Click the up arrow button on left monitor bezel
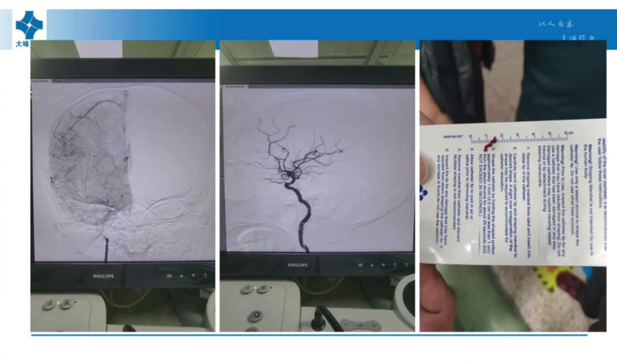This screenshot has width=617, height=364. point(182,276)
